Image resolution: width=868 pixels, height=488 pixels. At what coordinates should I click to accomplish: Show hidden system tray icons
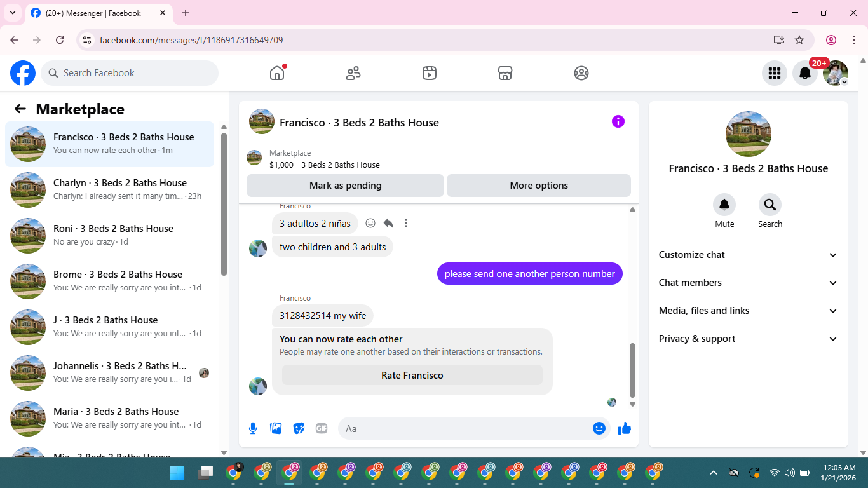(713, 473)
